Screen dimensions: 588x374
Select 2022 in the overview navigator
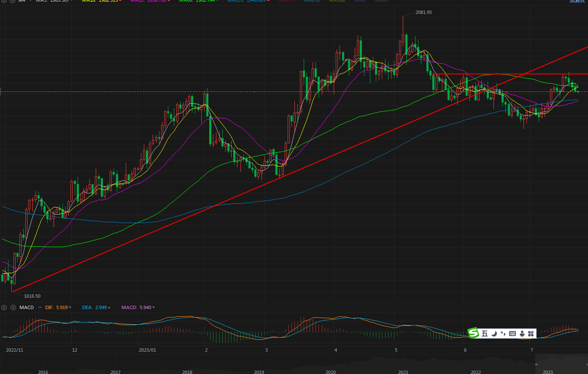click(476, 372)
